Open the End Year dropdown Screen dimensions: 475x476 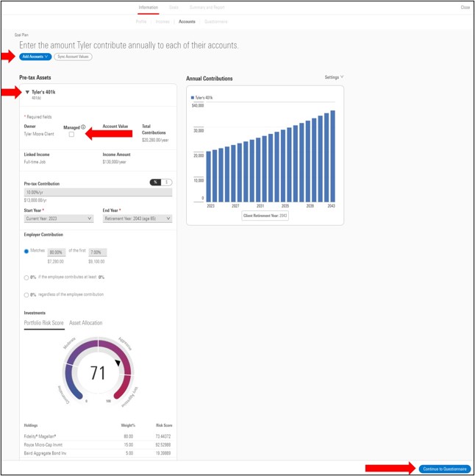point(137,219)
